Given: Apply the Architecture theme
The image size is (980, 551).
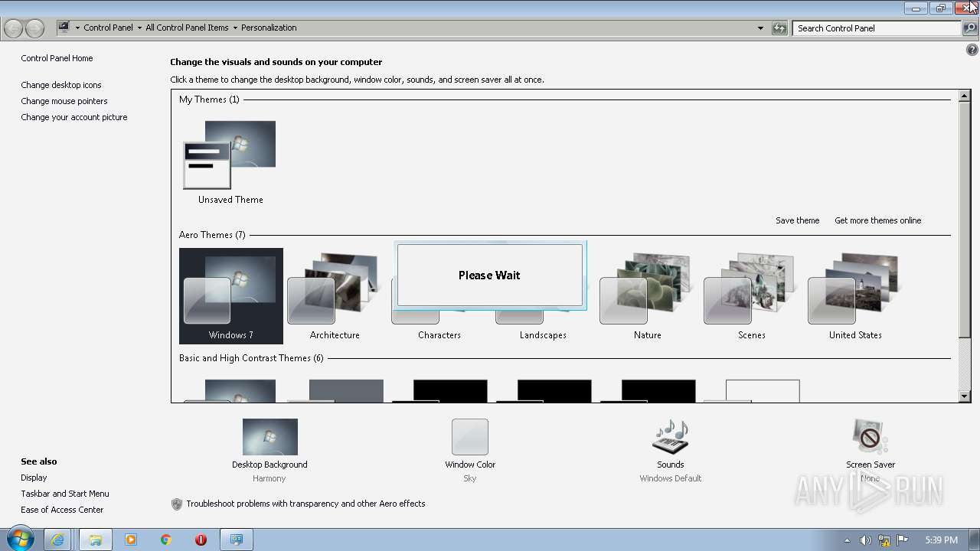Looking at the screenshot, I should 335,296.
